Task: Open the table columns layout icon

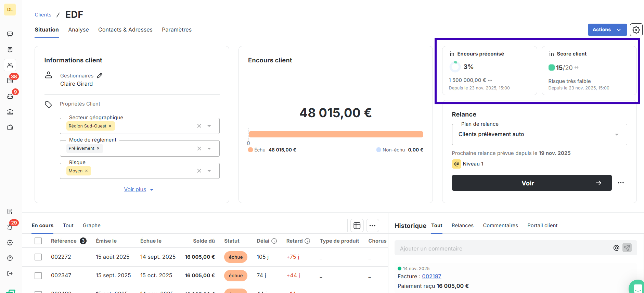Action: (357, 225)
